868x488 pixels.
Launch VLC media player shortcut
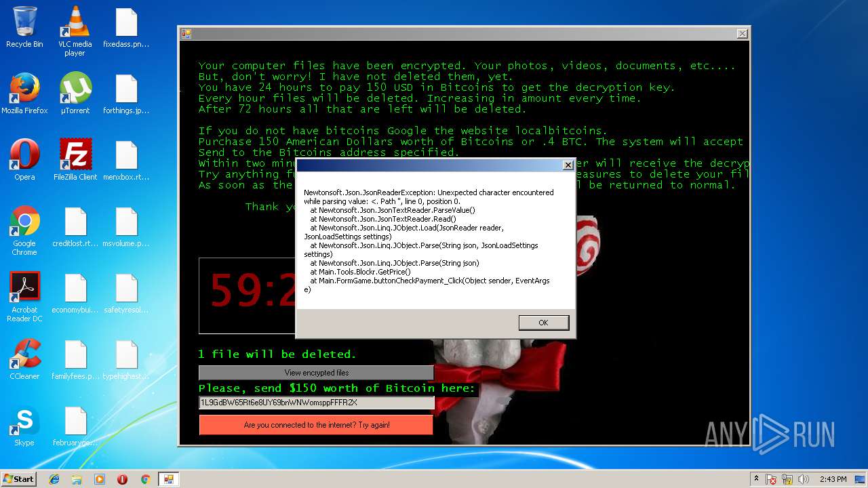coord(75,31)
